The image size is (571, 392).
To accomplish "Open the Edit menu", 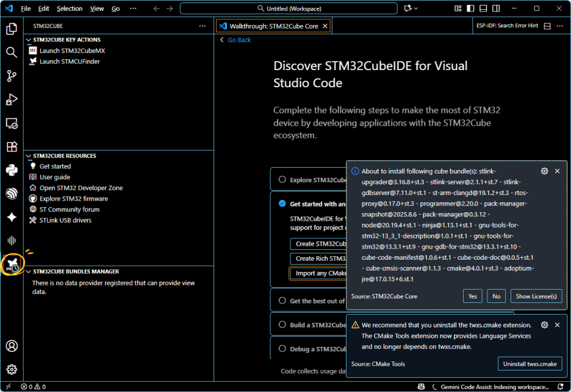I will pos(44,9).
